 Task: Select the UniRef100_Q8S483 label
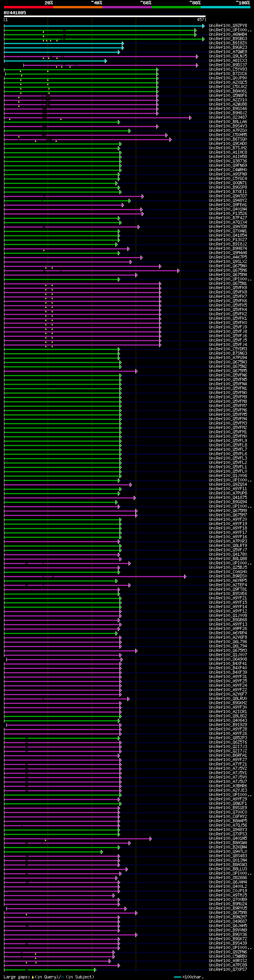tap(228, 856)
